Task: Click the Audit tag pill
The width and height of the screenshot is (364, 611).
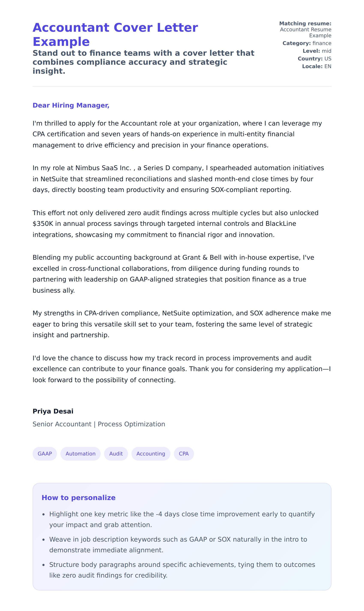Action: (x=116, y=454)
